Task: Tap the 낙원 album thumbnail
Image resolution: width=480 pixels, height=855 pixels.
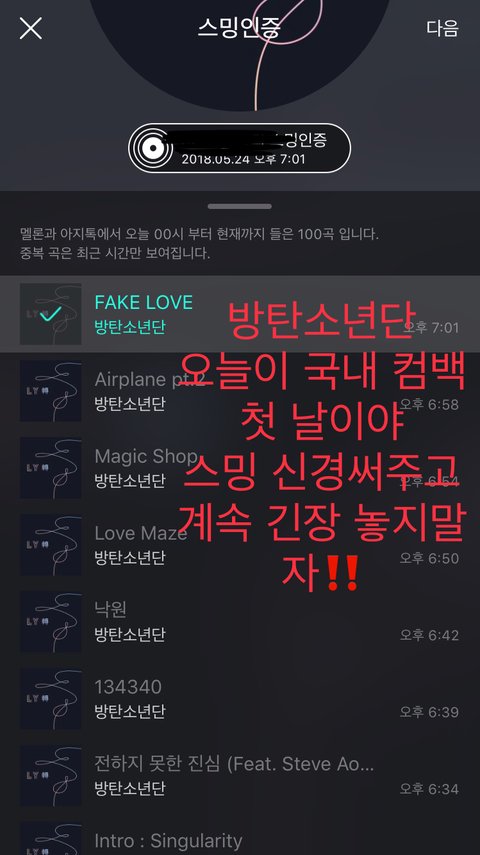Action: (x=51, y=622)
